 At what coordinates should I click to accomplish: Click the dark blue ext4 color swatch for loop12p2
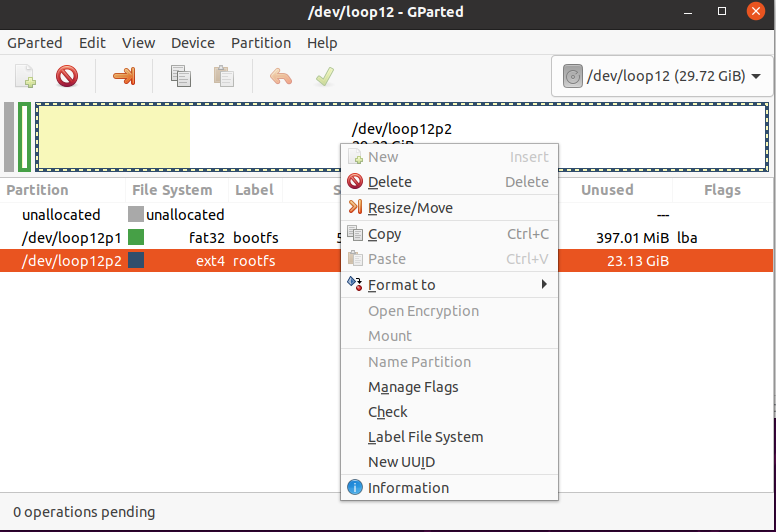pos(136,260)
